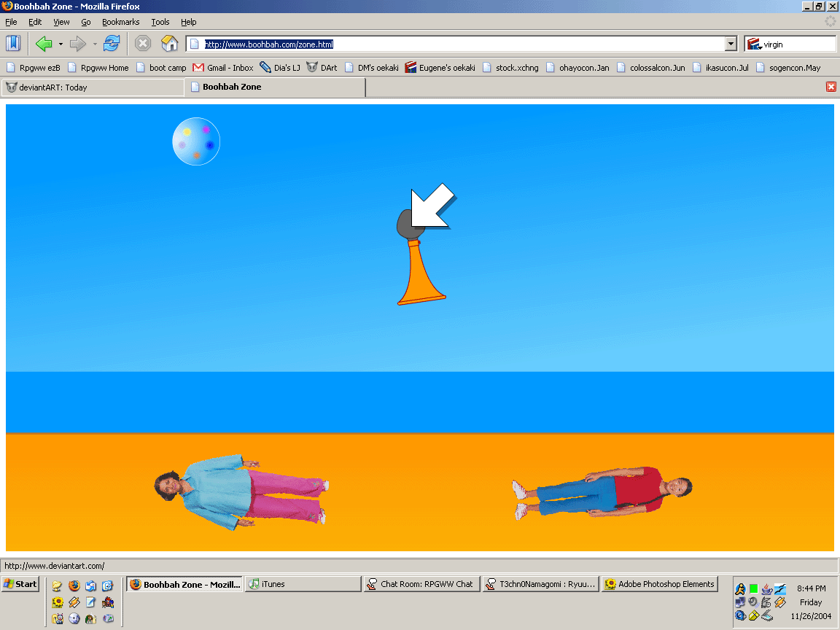
Task: Click the Winamp lightning bolt tray icon
Action: click(x=780, y=602)
